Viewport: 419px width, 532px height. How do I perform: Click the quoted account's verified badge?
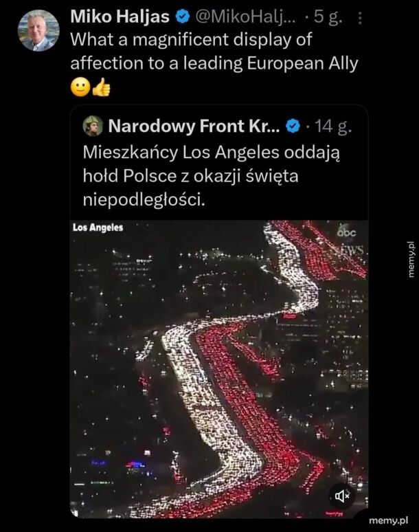point(293,126)
